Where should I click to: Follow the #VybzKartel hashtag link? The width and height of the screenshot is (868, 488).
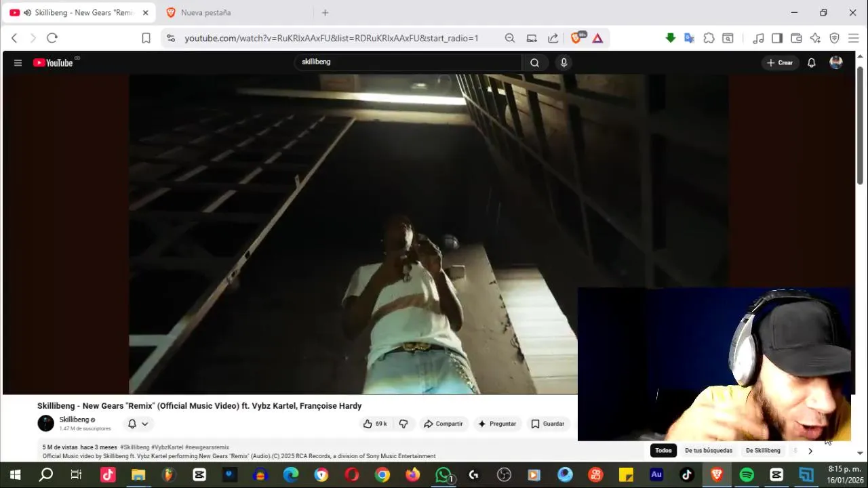click(167, 447)
